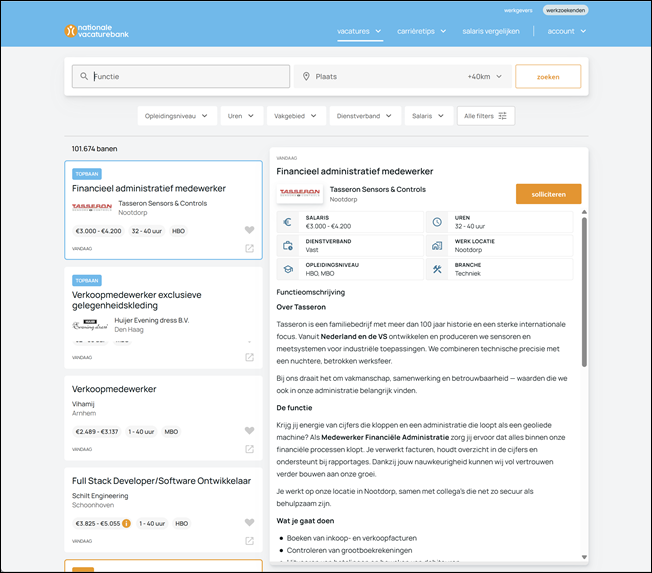
Task: Open the +40km distance dropdown
Action: pos(485,77)
